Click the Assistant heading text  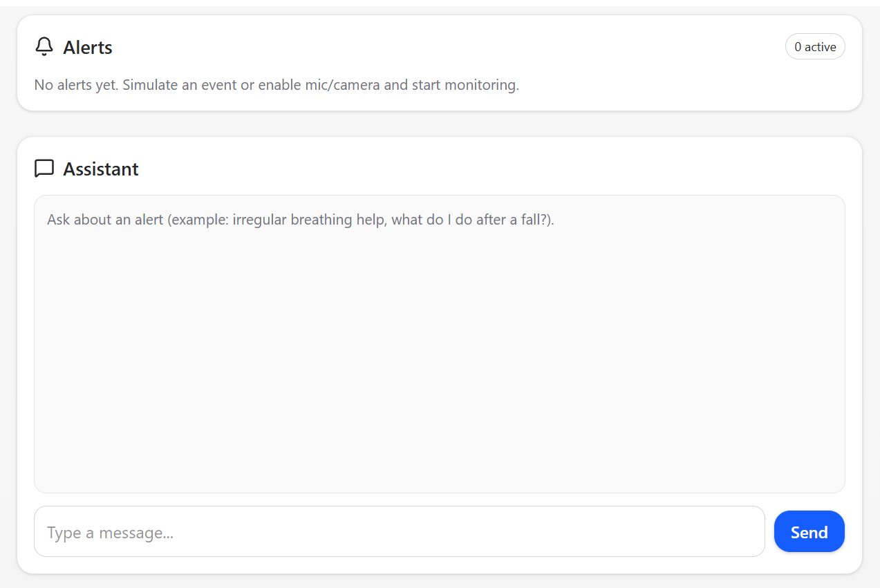pos(101,169)
